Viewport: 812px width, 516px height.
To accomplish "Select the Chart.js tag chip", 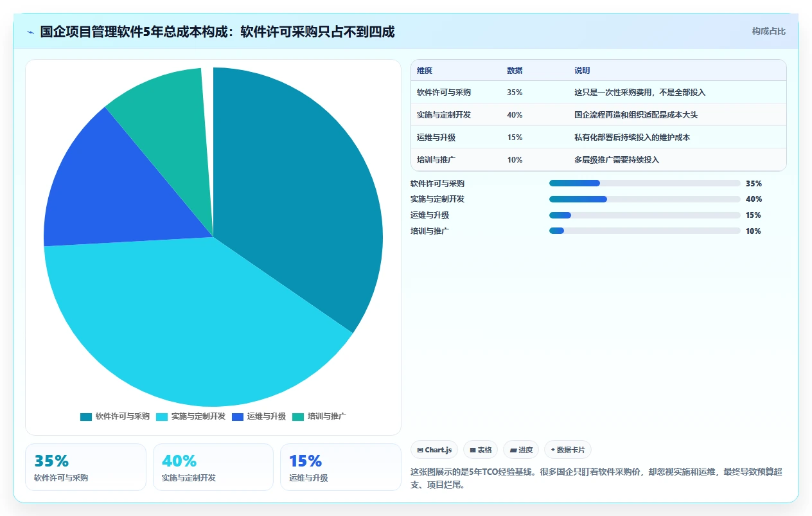I will point(434,450).
